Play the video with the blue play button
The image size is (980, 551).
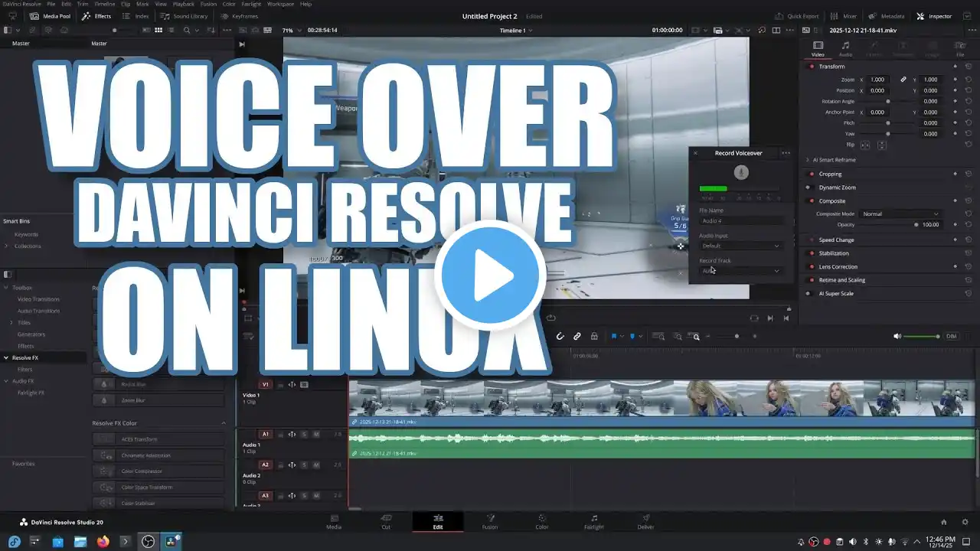490,275
